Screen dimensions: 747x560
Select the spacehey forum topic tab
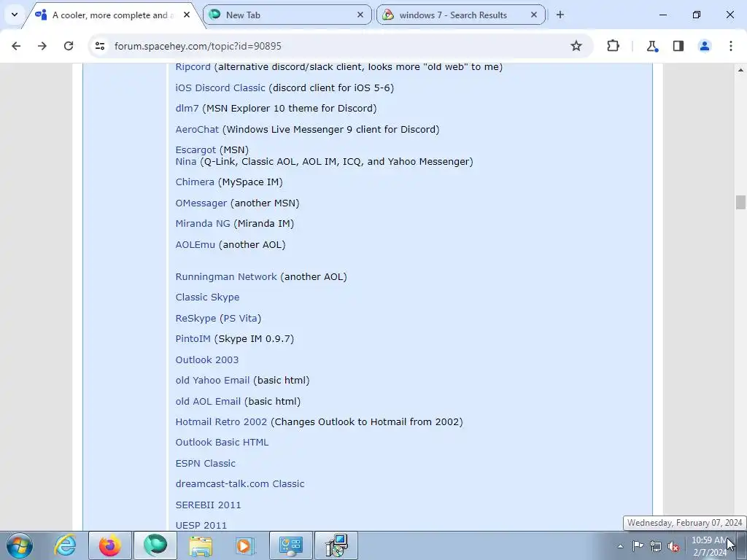(112, 15)
